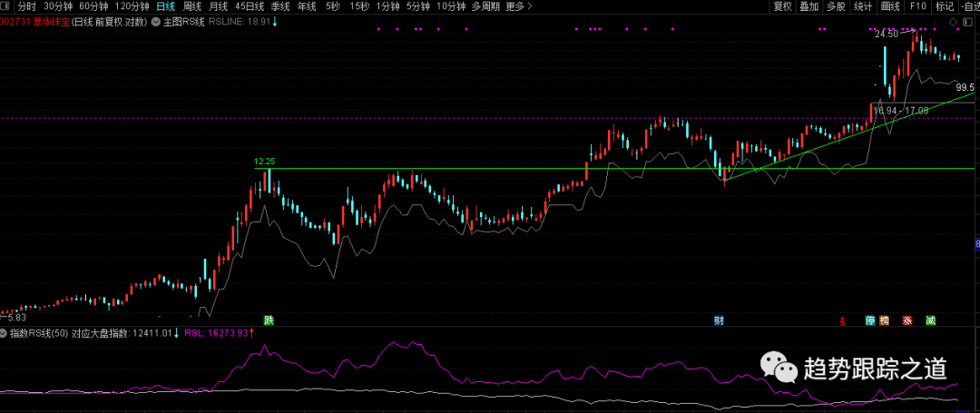
Task: Click the 涨 event marker
Action: pos(906,320)
